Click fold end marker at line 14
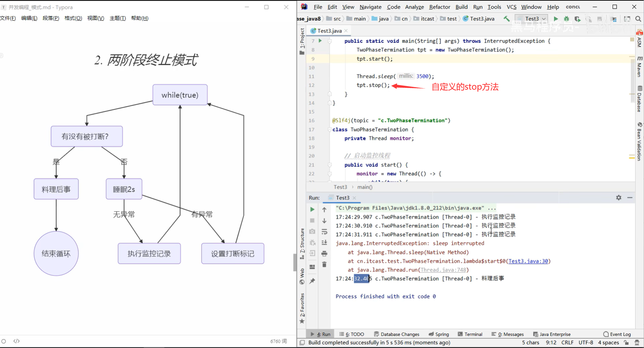Screen dimensions: 644x348 click(330, 103)
